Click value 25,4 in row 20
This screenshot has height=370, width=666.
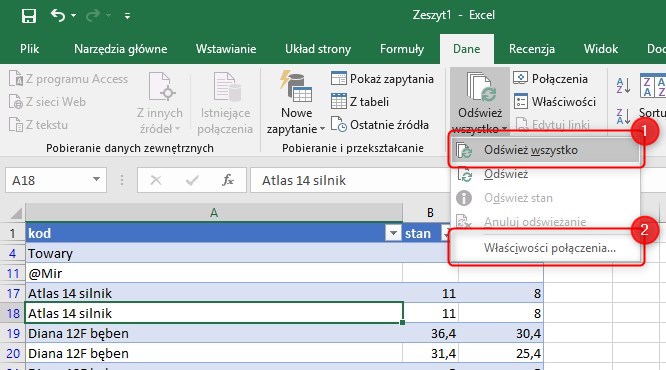501,353
